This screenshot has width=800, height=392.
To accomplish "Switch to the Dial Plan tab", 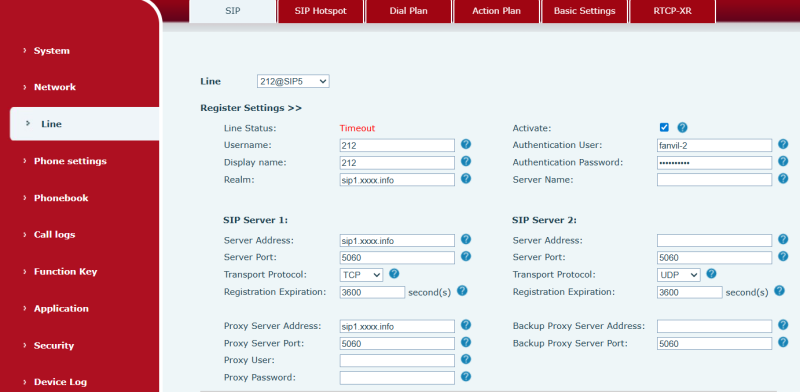I will pyautogui.click(x=408, y=11).
